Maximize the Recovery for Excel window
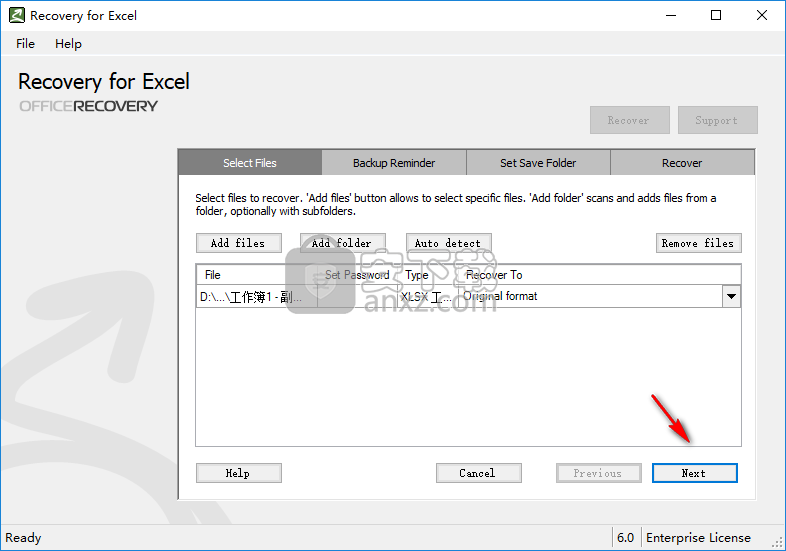The width and height of the screenshot is (786, 551). (716, 15)
